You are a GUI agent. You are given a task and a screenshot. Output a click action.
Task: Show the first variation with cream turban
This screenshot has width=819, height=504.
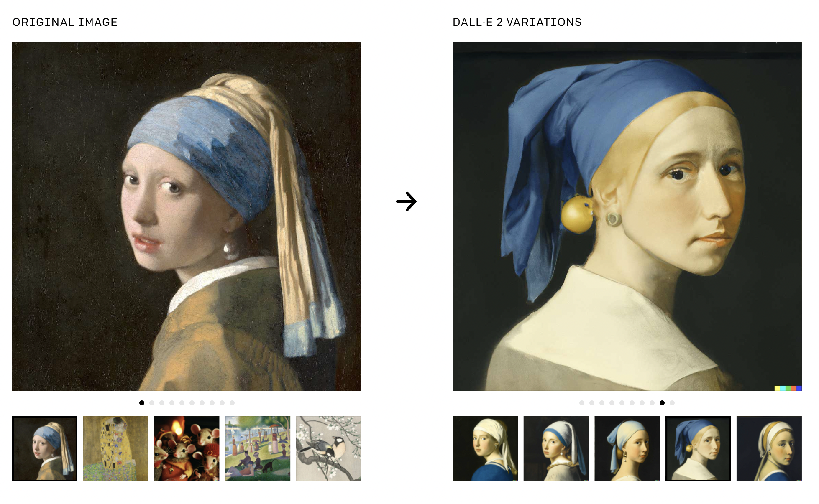tap(485, 448)
